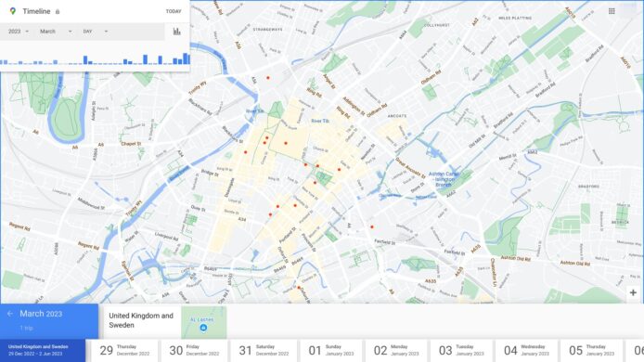This screenshot has height=362, width=644.
Task: Click the Great Ancoats St label
Action: click(x=410, y=168)
